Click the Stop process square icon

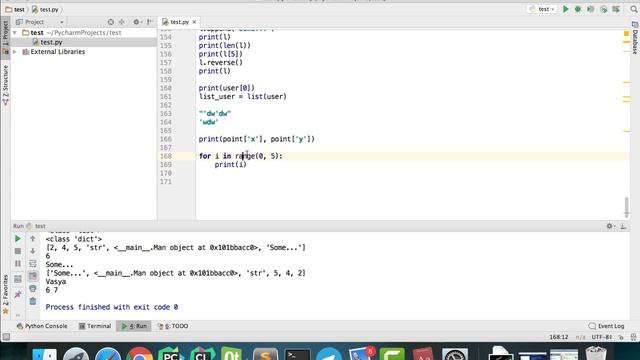(18, 251)
